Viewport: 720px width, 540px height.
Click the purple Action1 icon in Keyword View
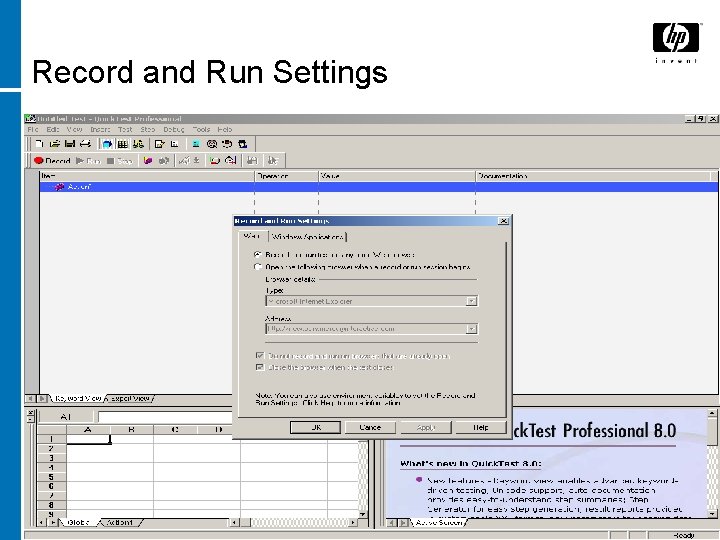coord(59,187)
